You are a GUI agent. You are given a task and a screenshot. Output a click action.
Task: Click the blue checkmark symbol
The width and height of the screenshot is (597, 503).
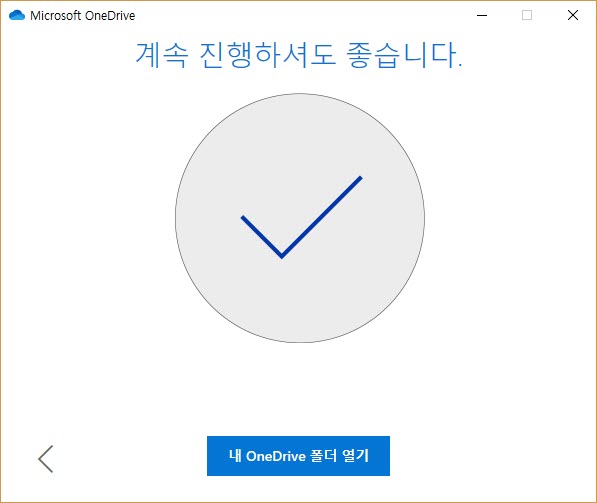pos(301,217)
